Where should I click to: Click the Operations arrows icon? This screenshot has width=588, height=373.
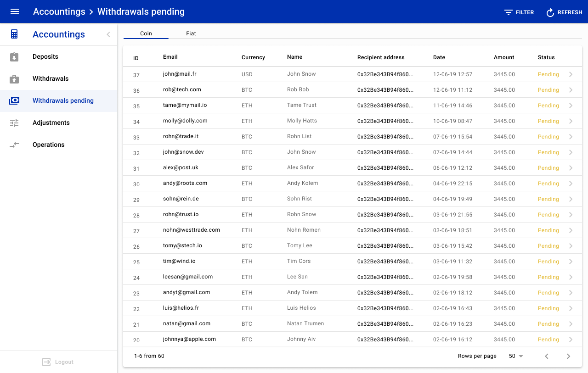[x=14, y=145]
